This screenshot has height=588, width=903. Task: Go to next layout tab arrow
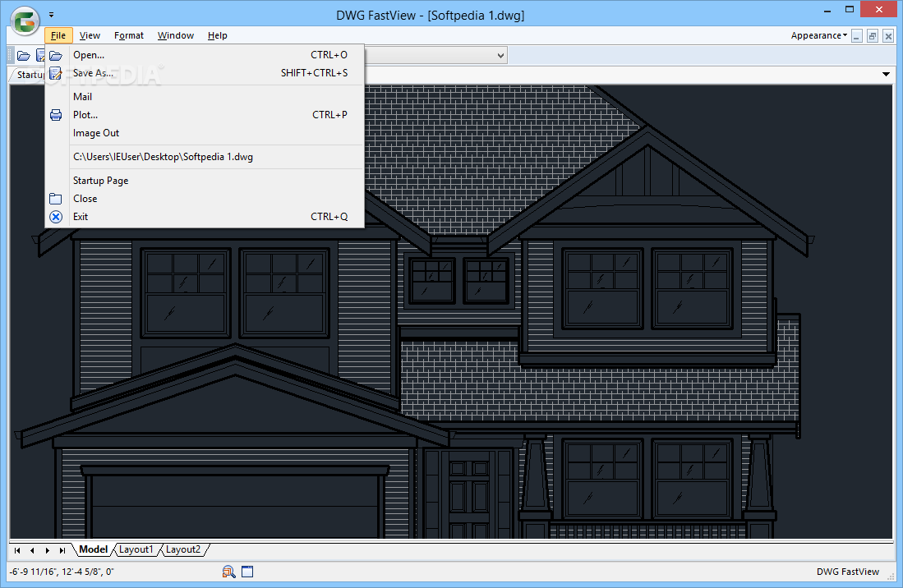[47, 550]
